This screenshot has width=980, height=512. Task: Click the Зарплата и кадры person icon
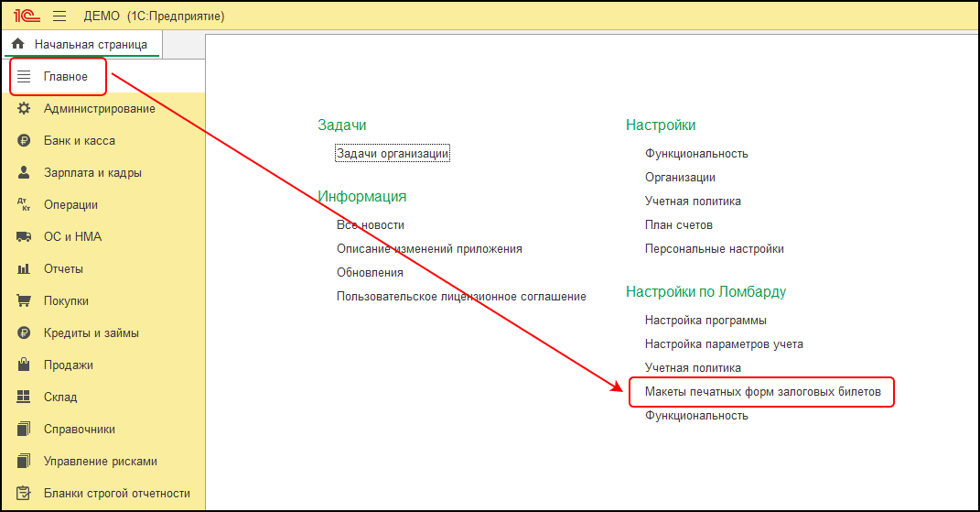tap(24, 172)
